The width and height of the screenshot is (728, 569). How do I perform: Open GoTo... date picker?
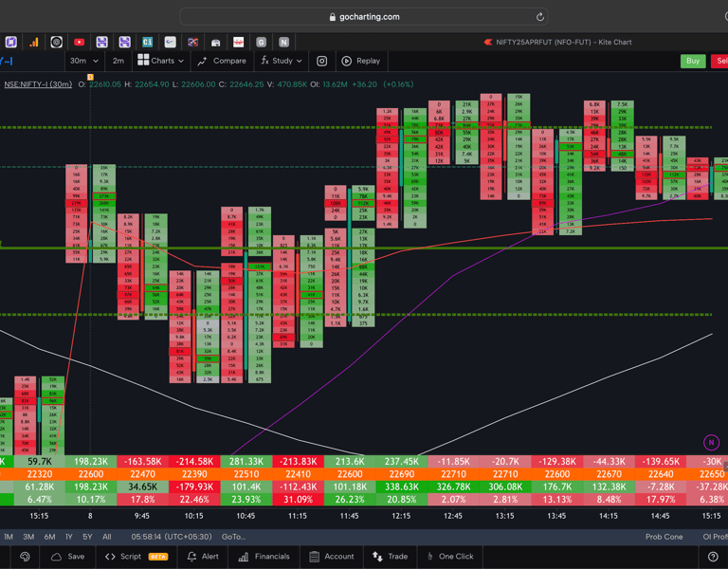point(233,537)
